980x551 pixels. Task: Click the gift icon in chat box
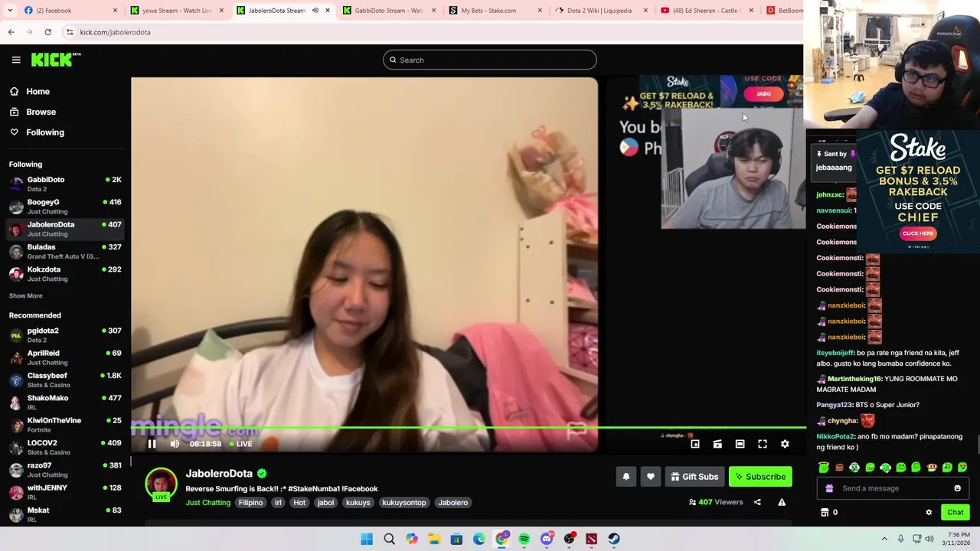pyautogui.click(x=829, y=488)
